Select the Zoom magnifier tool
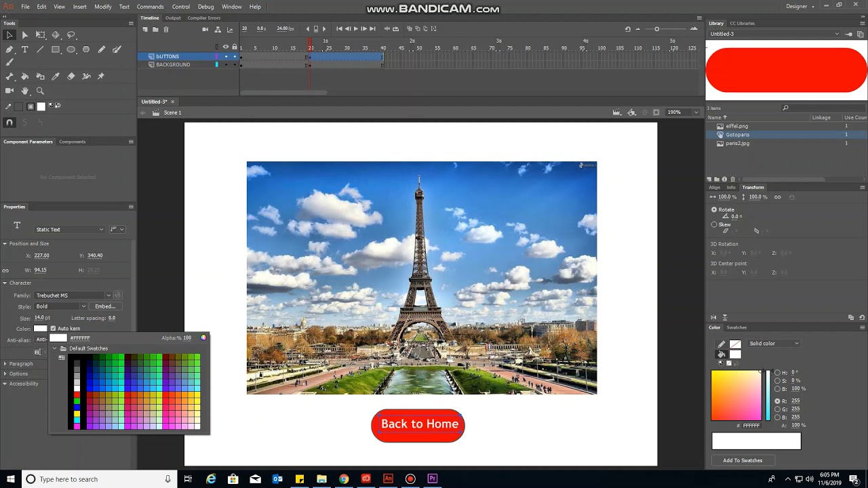Image resolution: width=868 pixels, height=488 pixels. (x=40, y=91)
